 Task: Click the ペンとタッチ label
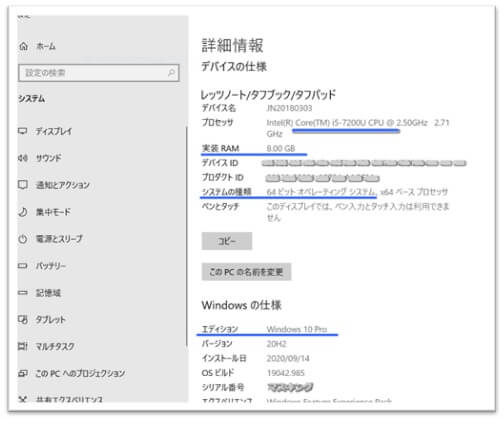220,206
